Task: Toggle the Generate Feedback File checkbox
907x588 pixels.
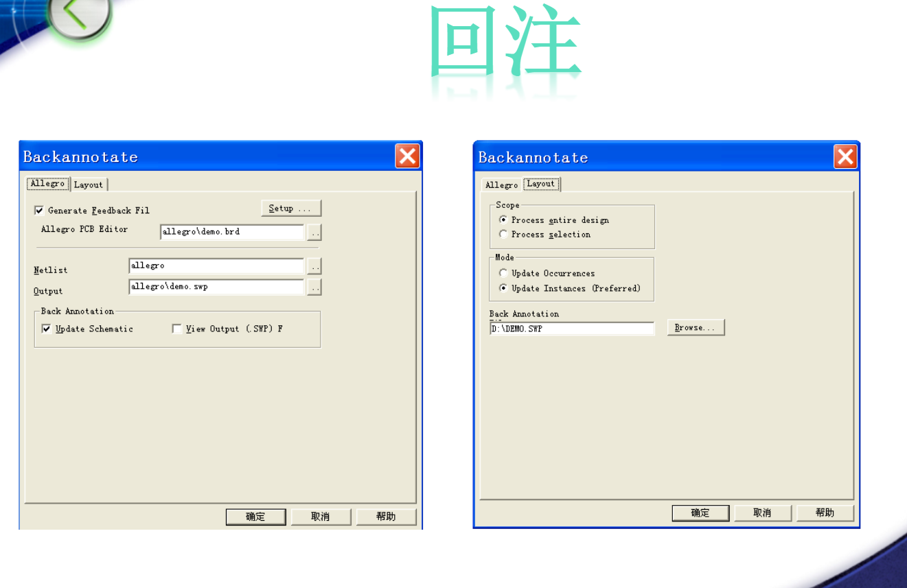Action: 39,211
